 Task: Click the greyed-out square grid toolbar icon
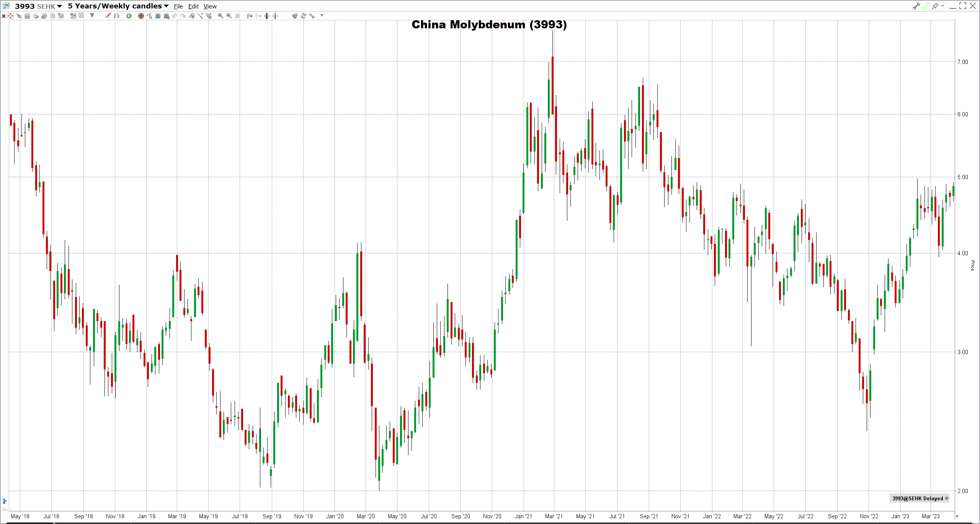click(x=81, y=16)
